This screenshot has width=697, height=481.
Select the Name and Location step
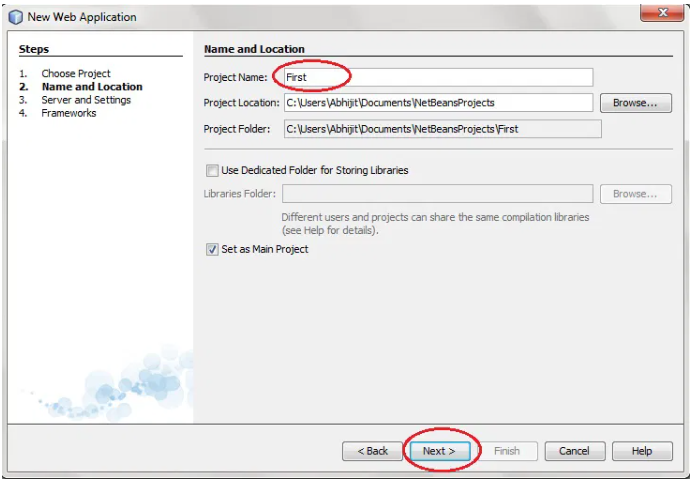92,87
